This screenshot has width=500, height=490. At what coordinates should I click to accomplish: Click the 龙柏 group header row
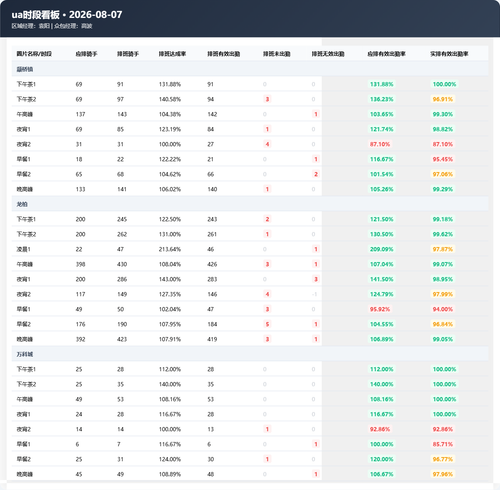250,204
